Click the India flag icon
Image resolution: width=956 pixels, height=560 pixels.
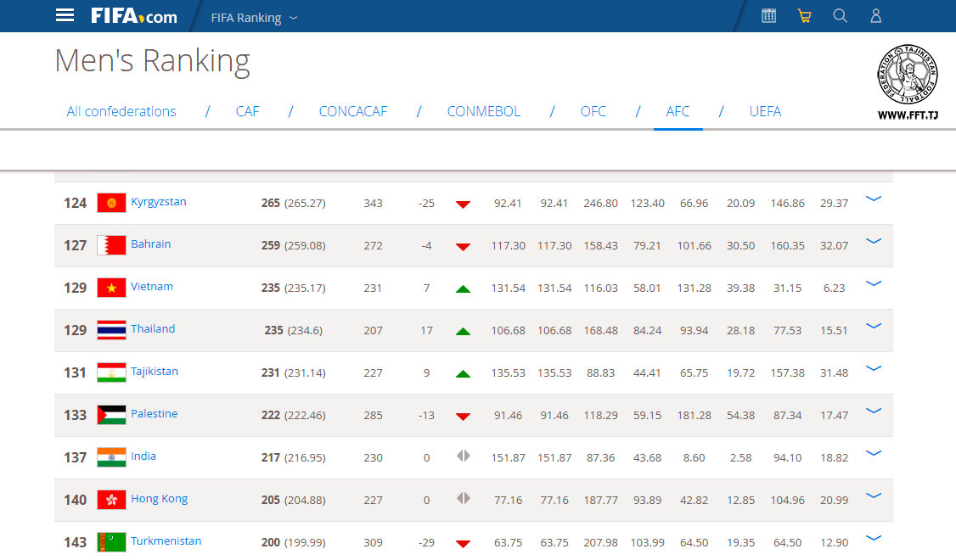[x=111, y=457]
